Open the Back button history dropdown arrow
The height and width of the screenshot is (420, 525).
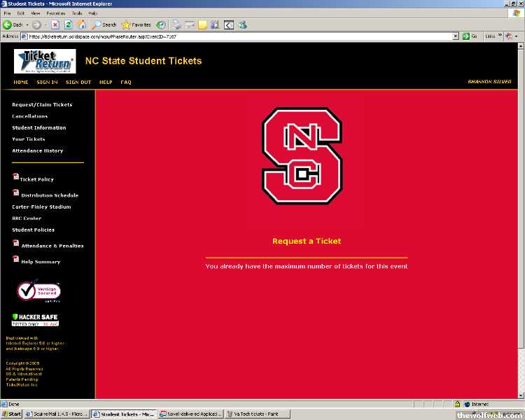(x=27, y=24)
